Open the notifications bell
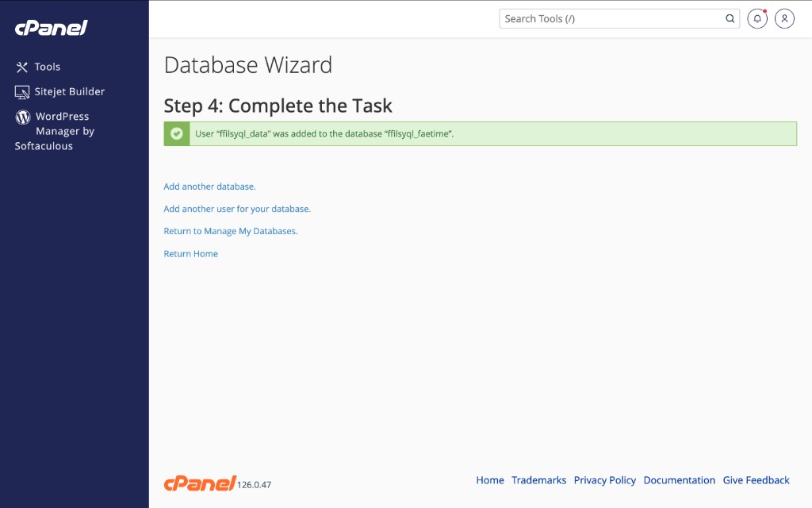The height and width of the screenshot is (508, 812). pos(757,19)
